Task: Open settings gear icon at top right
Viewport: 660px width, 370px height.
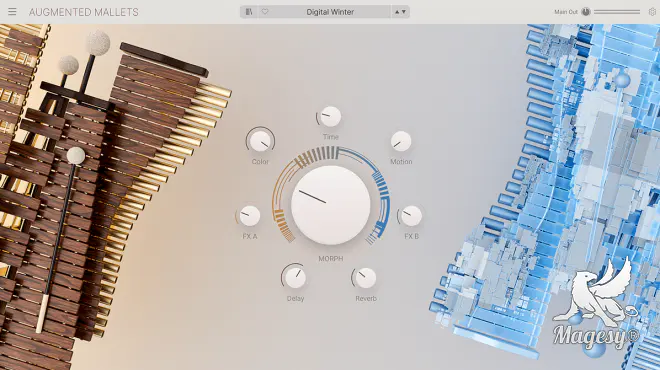Action: [652, 12]
